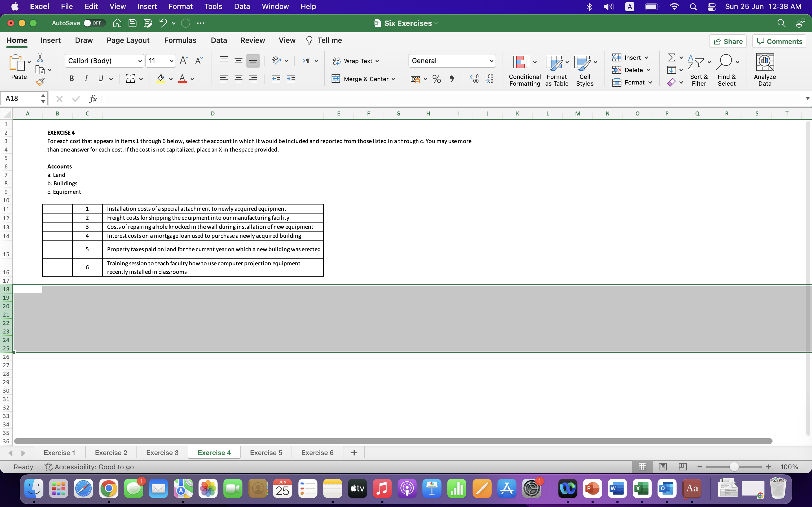812x507 pixels.
Task: Adjust the zoom slider
Action: [x=734, y=466]
